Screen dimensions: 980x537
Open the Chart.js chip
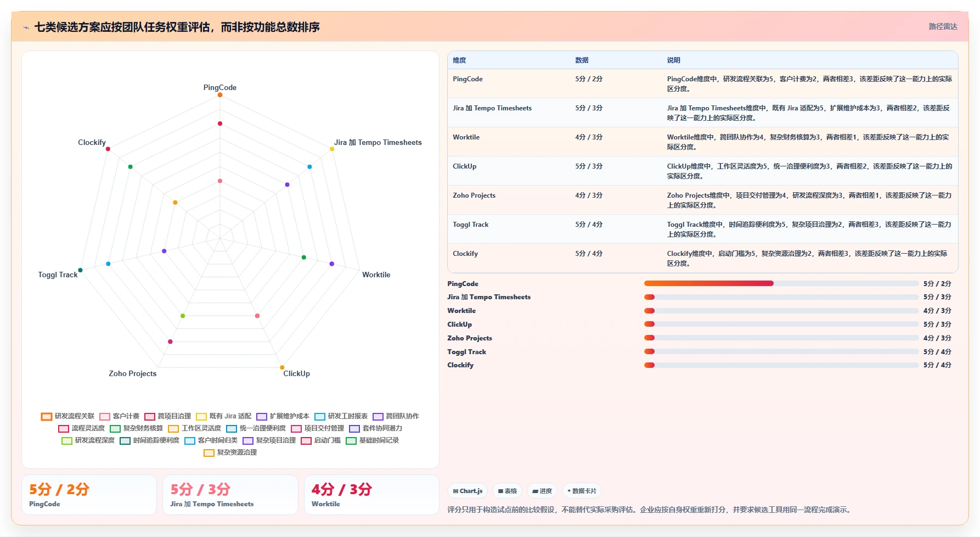click(468, 491)
